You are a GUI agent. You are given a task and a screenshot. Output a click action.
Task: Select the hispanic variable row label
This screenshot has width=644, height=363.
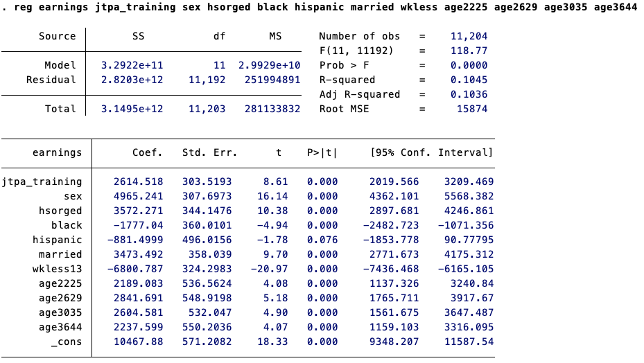[x=58, y=240]
